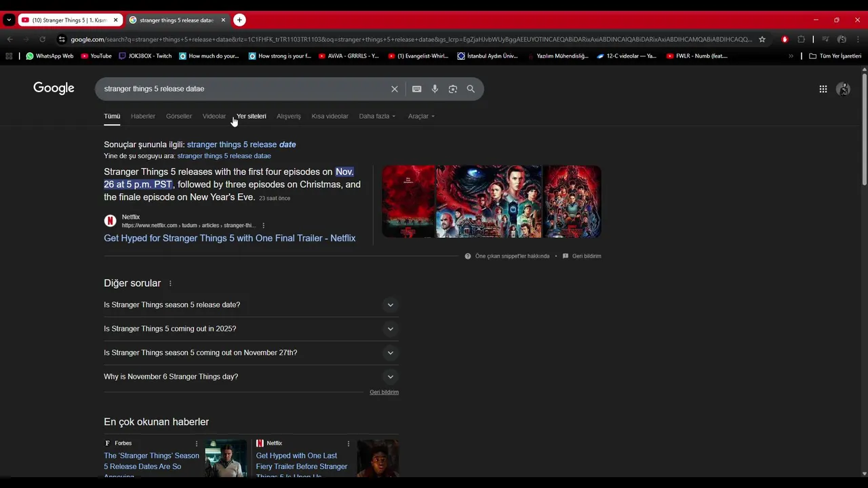The height and width of the screenshot is (488, 868).
Task: Switch to the Yer siteleri tab
Action: (x=252, y=117)
